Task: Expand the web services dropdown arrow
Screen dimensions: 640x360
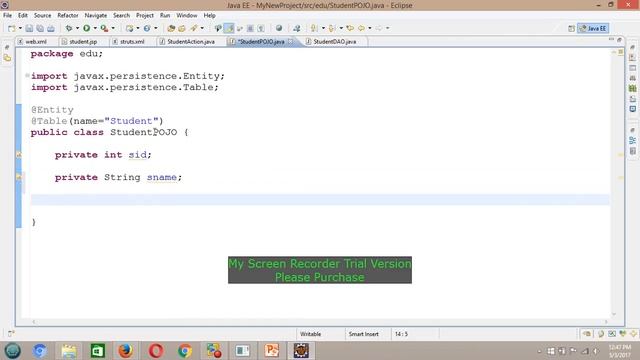Action: [x=156, y=28]
